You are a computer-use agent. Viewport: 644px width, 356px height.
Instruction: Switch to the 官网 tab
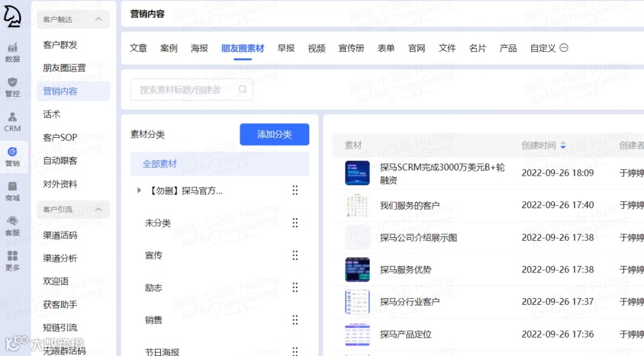[x=416, y=48]
